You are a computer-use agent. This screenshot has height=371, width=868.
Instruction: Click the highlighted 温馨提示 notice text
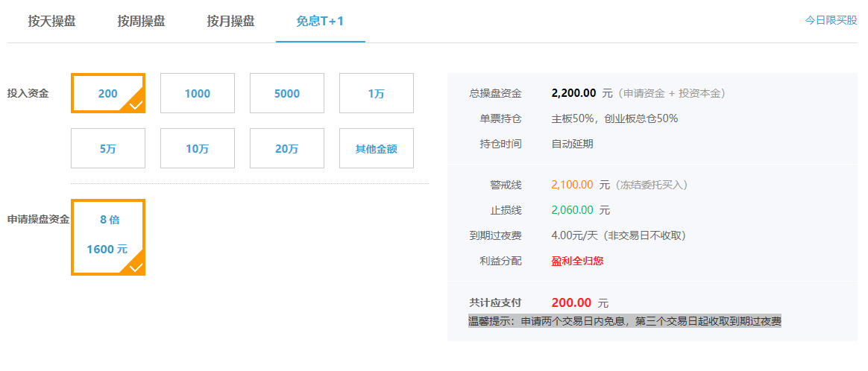click(625, 321)
